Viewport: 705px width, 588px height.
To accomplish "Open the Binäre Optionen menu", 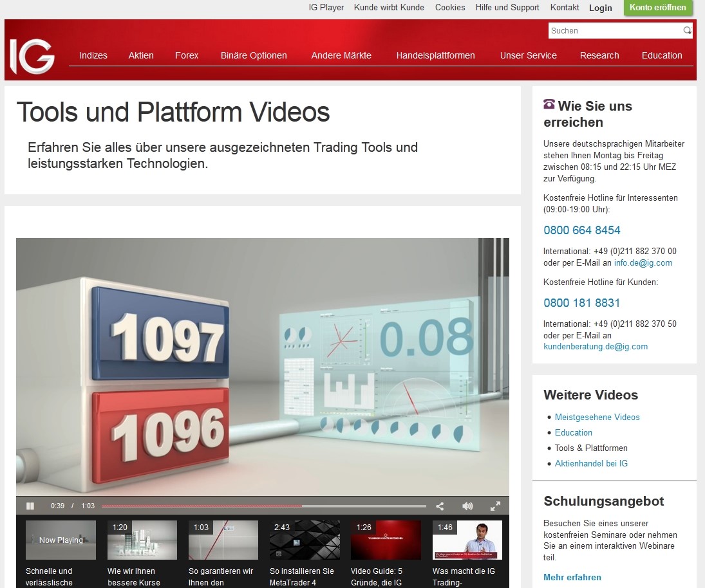I will [254, 55].
